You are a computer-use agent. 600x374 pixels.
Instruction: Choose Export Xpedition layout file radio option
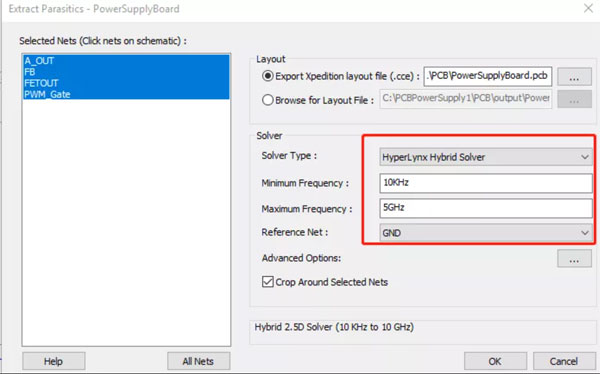coord(267,76)
